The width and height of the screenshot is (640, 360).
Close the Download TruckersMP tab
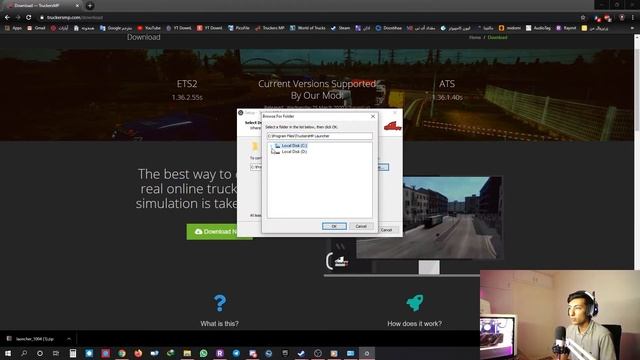[x=77, y=6]
